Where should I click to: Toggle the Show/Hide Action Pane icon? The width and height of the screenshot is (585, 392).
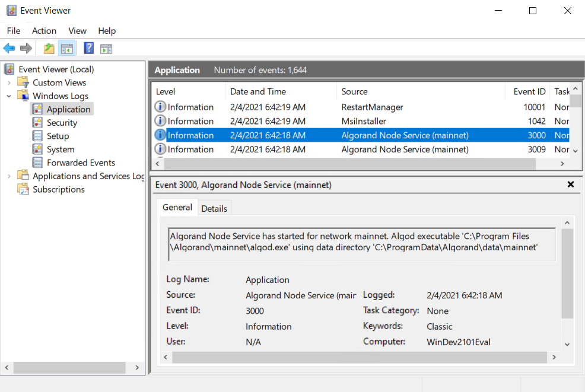coord(106,49)
